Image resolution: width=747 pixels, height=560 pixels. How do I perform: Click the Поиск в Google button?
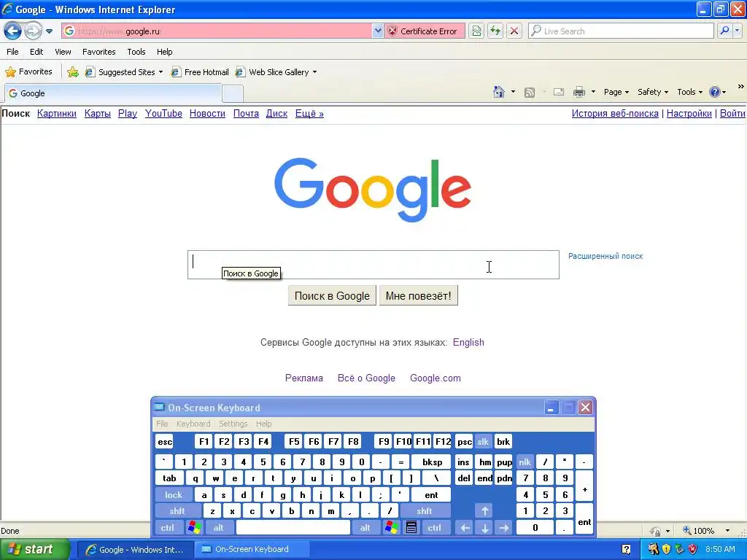click(x=332, y=296)
